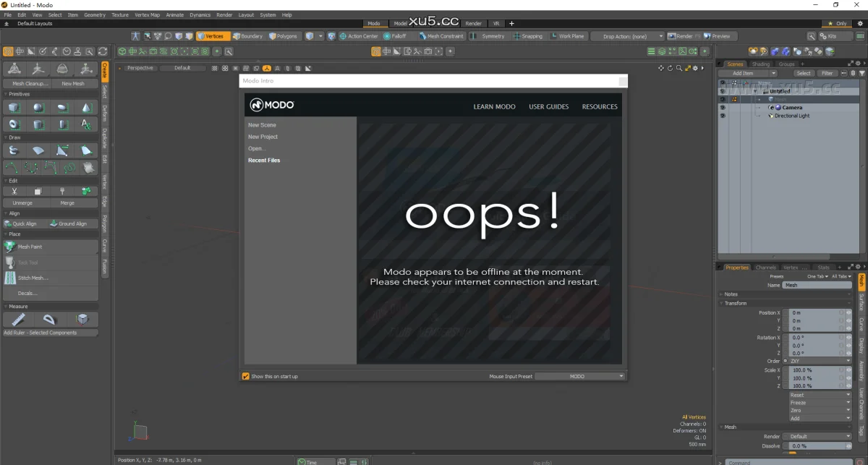Click the Stitch Mesh tool
The width and height of the screenshot is (868, 465).
[33, 278]
